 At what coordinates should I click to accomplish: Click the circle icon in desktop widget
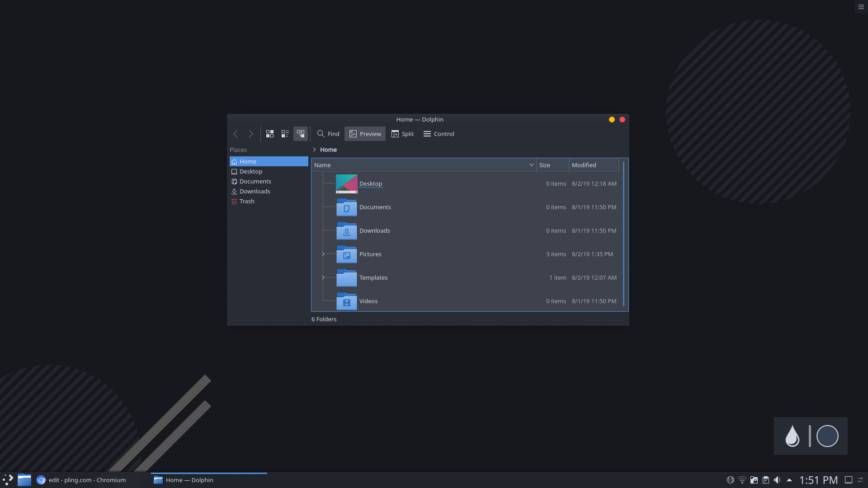point(828,436)
